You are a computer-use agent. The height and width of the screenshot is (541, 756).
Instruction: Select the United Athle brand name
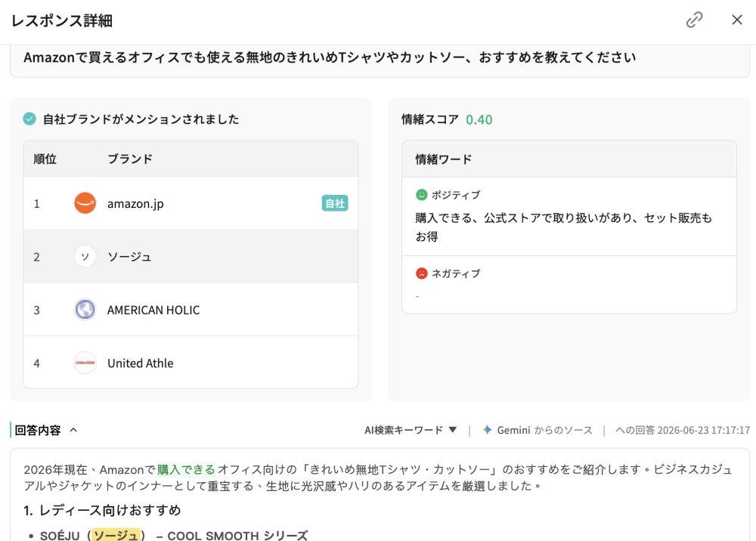(141, 363)
